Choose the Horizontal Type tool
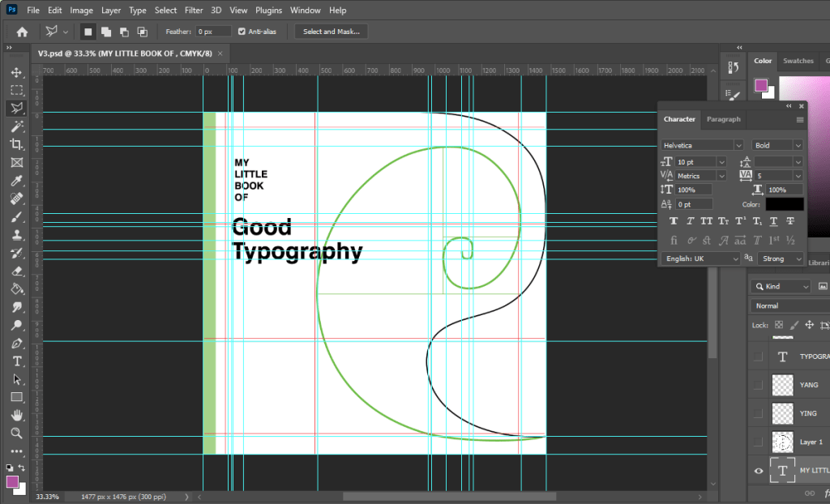Image resolution: width=830 pixels, height=504 pixels. click(16, 361)
